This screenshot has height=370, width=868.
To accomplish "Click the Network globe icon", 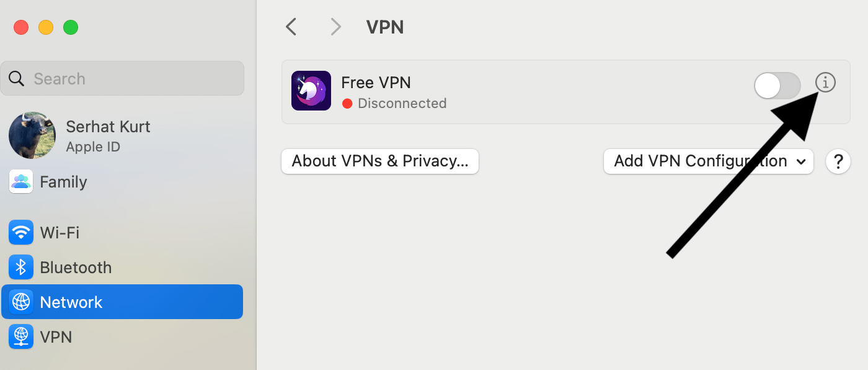I will [21, 302].
